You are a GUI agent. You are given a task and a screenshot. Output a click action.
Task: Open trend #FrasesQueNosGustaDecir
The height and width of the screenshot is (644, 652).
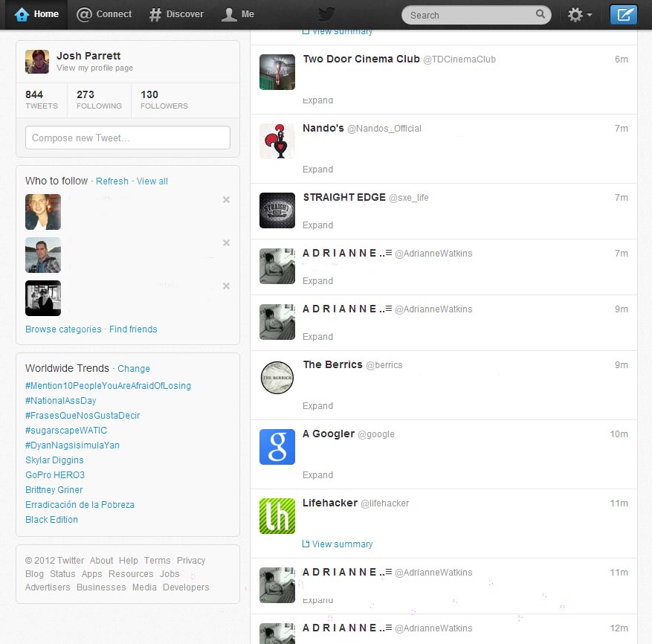tap(83, 416)
